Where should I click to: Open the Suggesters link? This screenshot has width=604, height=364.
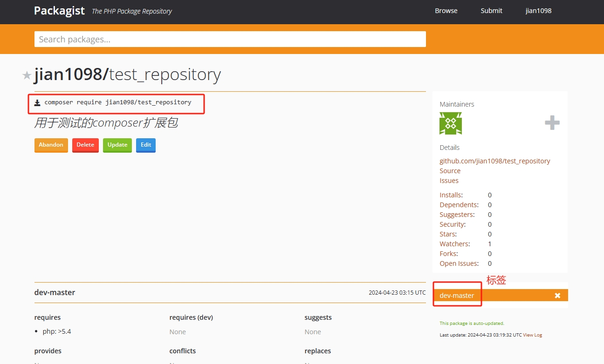click(457, 215)
